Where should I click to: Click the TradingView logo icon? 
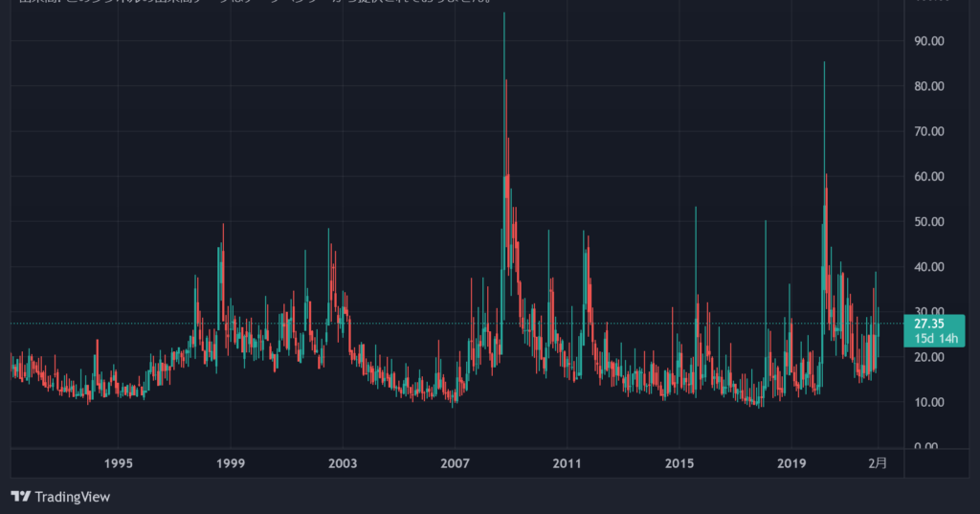pos(21,497)
